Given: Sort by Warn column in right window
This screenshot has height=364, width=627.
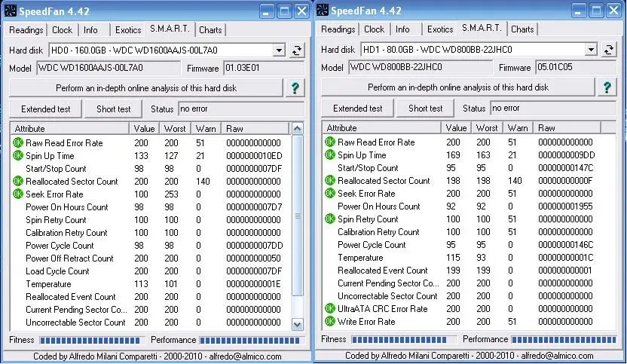Looking at the screenshot, I should 518,127.
